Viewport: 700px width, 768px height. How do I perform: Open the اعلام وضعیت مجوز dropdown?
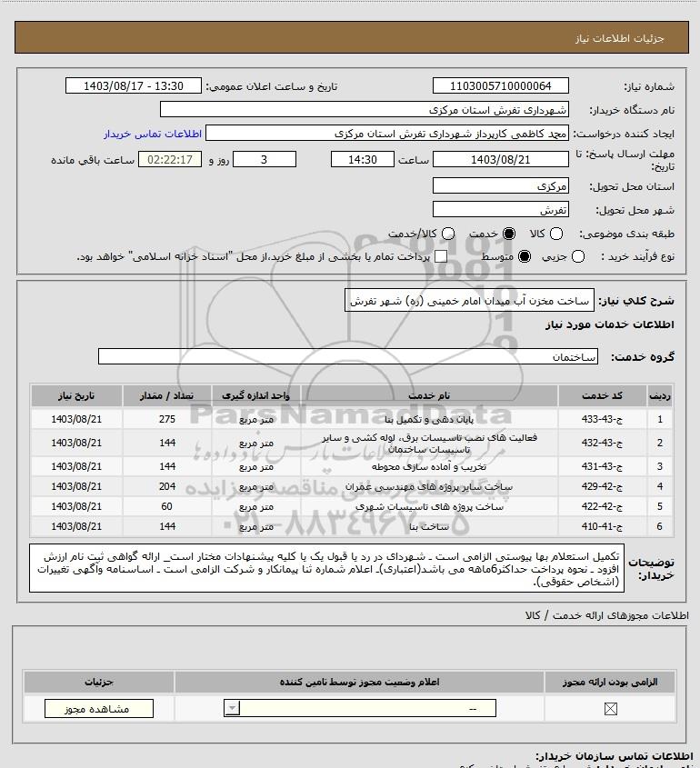(x=360, y=709)
